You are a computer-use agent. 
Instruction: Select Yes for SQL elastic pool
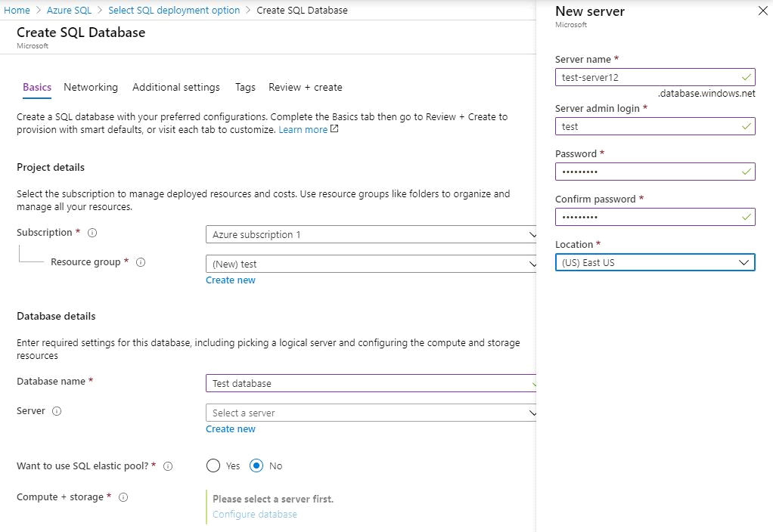click(213, 466)
